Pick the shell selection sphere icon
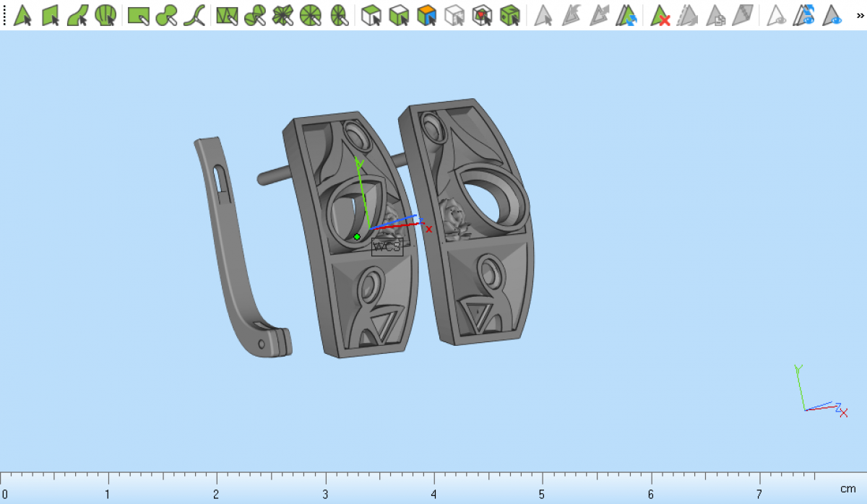The width and height of the screenshot is (867, 504). 105,15
